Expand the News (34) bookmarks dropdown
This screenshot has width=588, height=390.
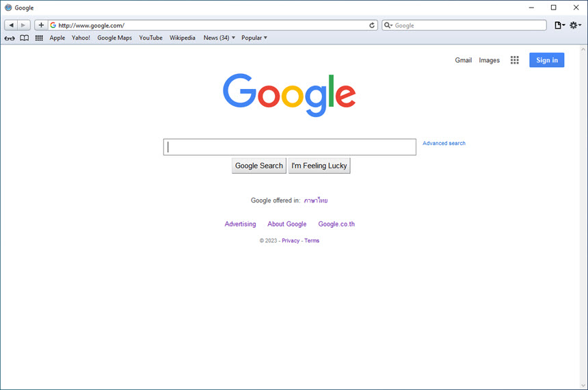219,38
